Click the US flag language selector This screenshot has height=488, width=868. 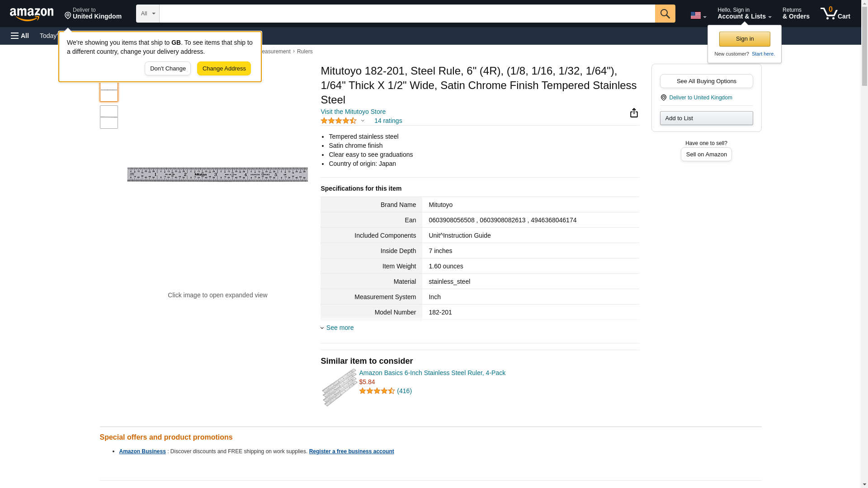tap(698, 15)
